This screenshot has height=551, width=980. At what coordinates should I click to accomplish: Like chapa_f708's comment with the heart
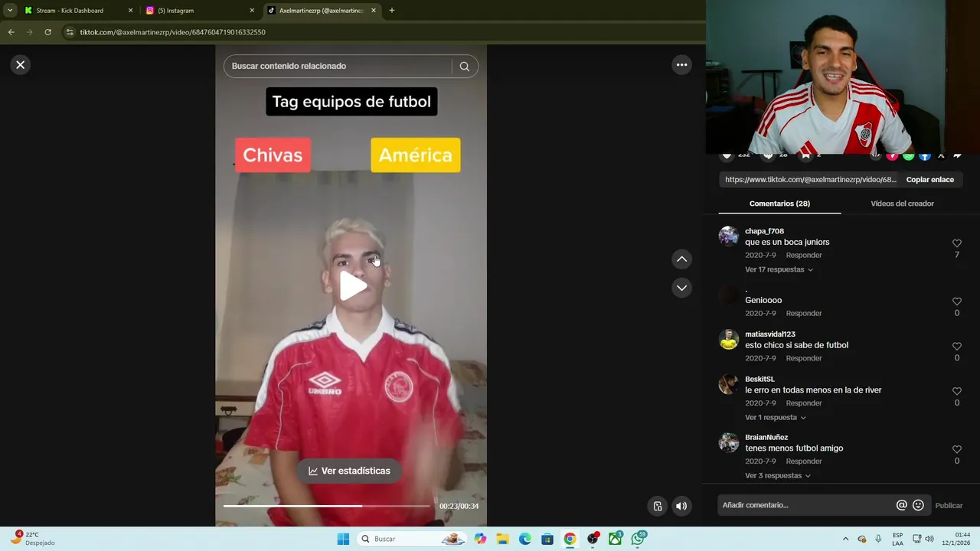(956, 243)
